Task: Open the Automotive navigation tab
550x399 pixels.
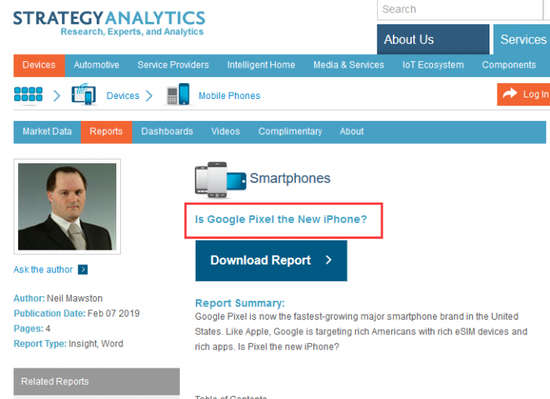Action: tap(96, 65)
